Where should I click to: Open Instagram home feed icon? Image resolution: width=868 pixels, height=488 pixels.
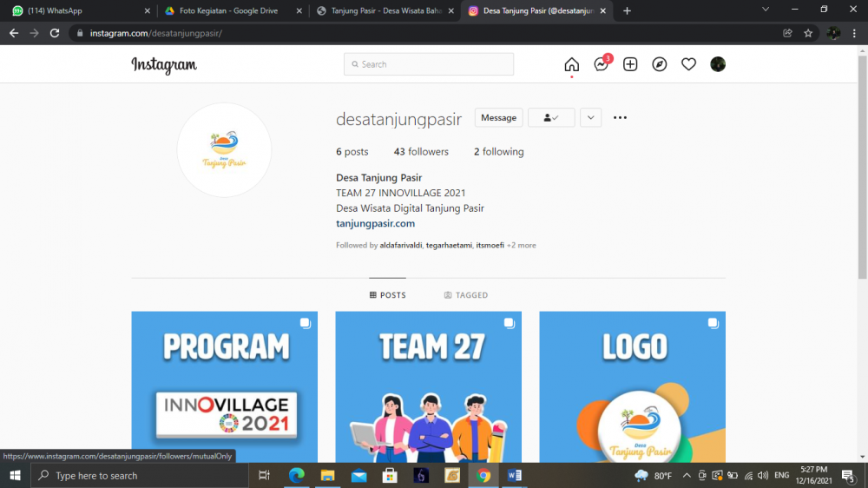[571, 64]
